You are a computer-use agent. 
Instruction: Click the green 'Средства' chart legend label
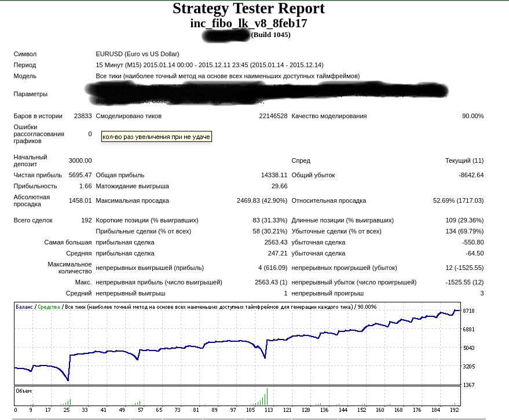pyautogui.click(x=49, y=306)
